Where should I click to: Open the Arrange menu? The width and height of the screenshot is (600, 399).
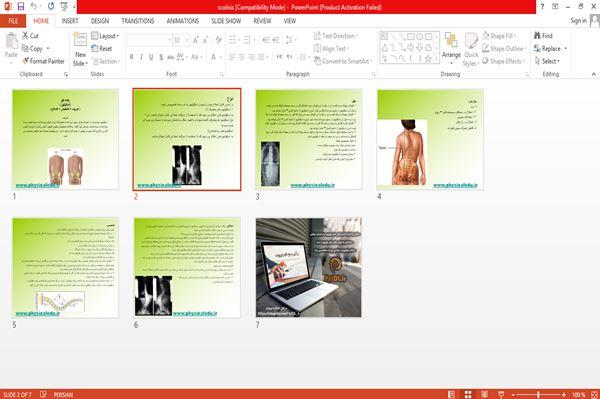[451, 49]
